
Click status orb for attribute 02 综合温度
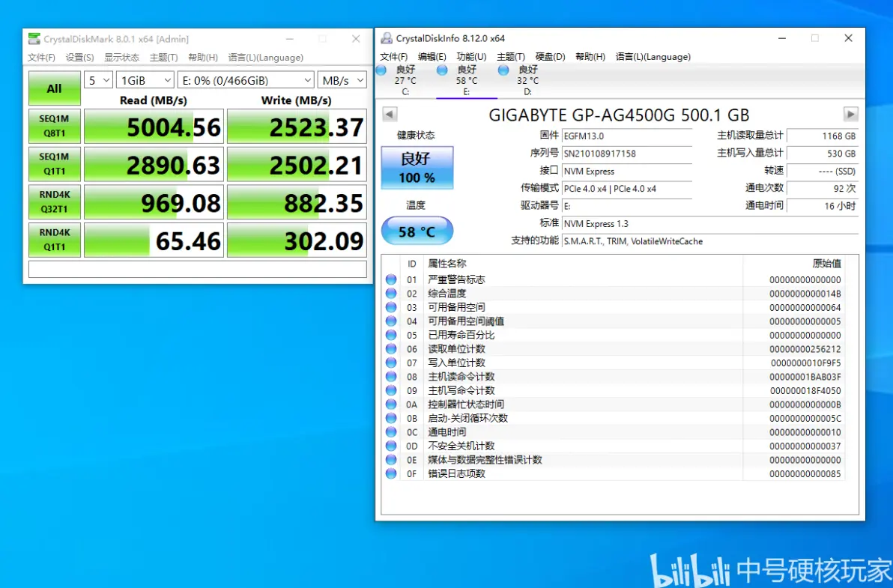[x=391, y=293]
